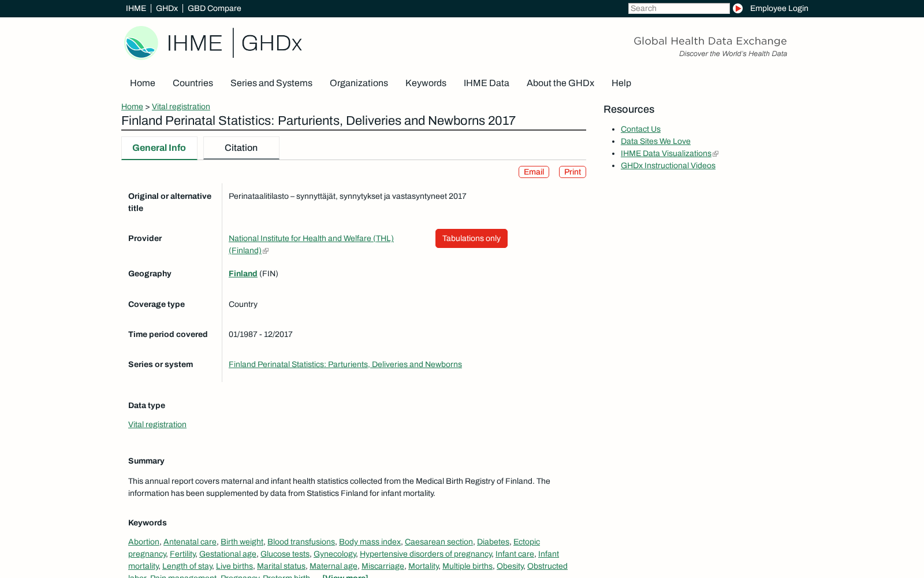Open the Countries menu
924x578 pixels.
(193, 83)
